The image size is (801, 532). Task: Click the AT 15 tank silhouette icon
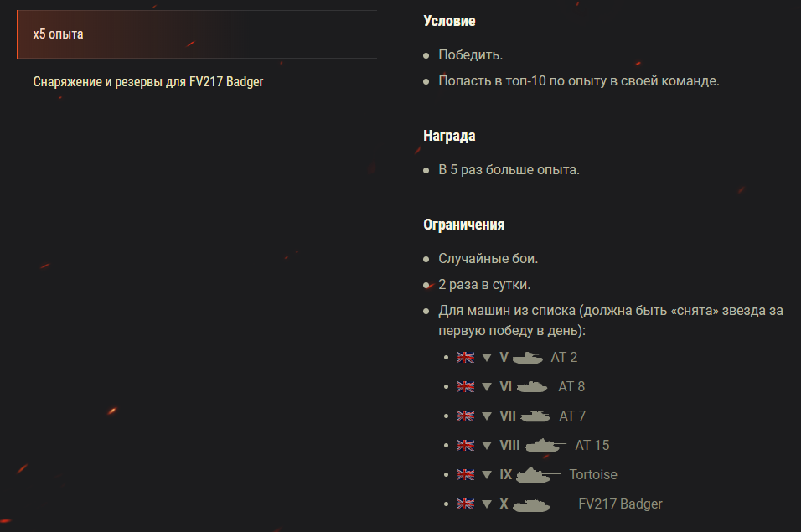click(546, 446)
